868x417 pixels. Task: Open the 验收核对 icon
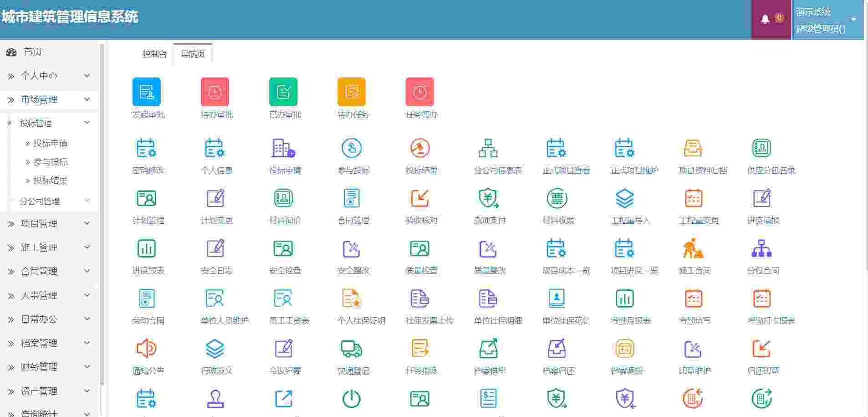419,198
